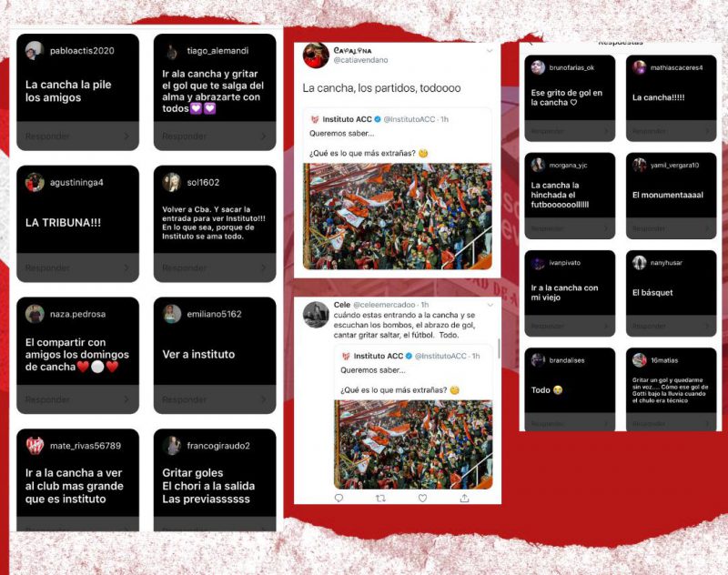
Task: Open pabloactis2020's profile avatar
Action: pyautogui.click(x=35, y=51)
